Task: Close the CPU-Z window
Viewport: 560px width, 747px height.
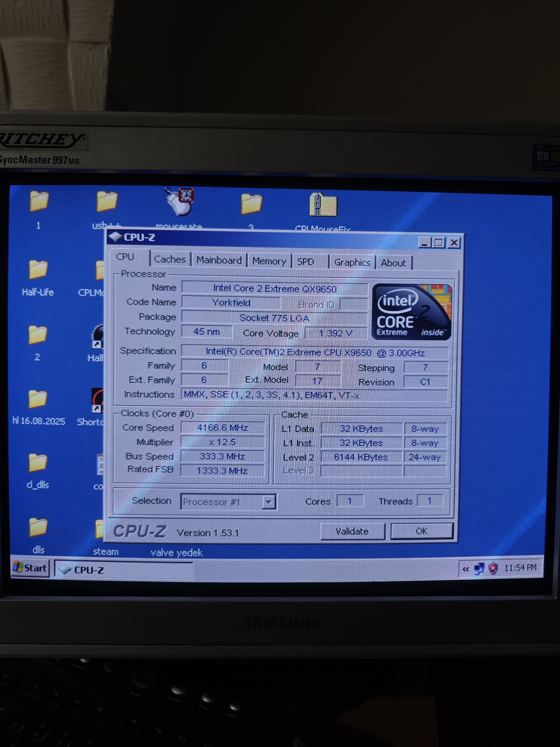Action: pos(454,243)
